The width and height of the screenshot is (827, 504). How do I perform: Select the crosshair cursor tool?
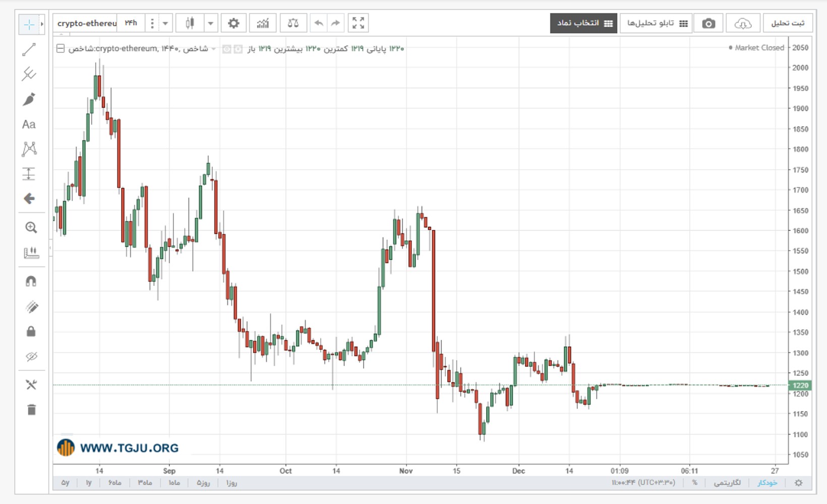[x=29, y=24]
